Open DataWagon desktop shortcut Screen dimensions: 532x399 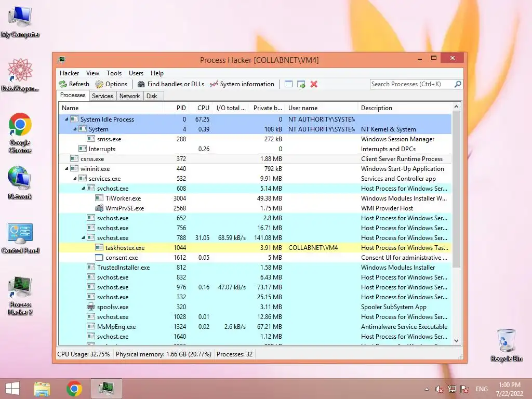pyautogui.click(x=20, y=75)
